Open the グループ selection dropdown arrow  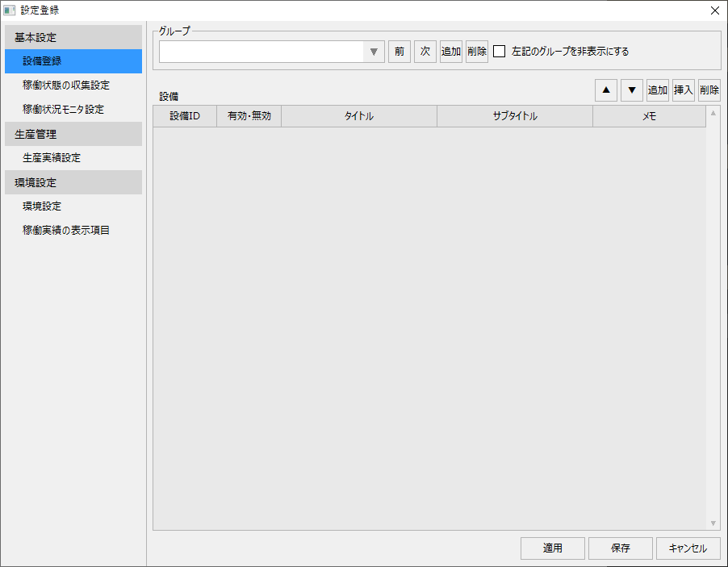tap(373, 51)
